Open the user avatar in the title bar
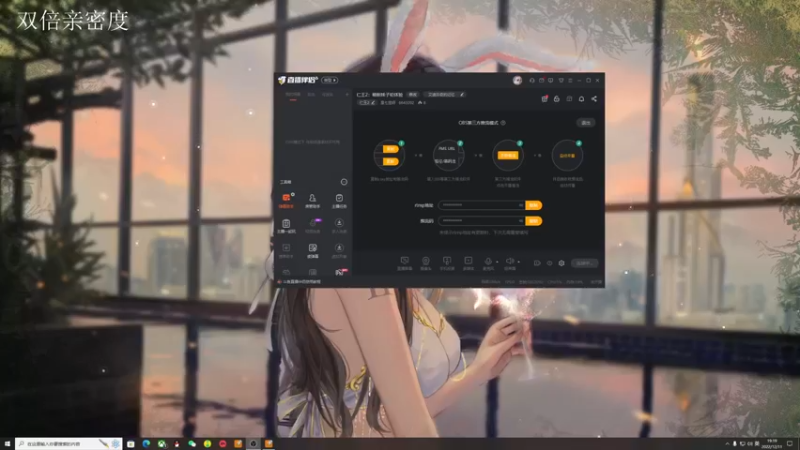This screenshot has height=450, width=800. coord(517,81)
